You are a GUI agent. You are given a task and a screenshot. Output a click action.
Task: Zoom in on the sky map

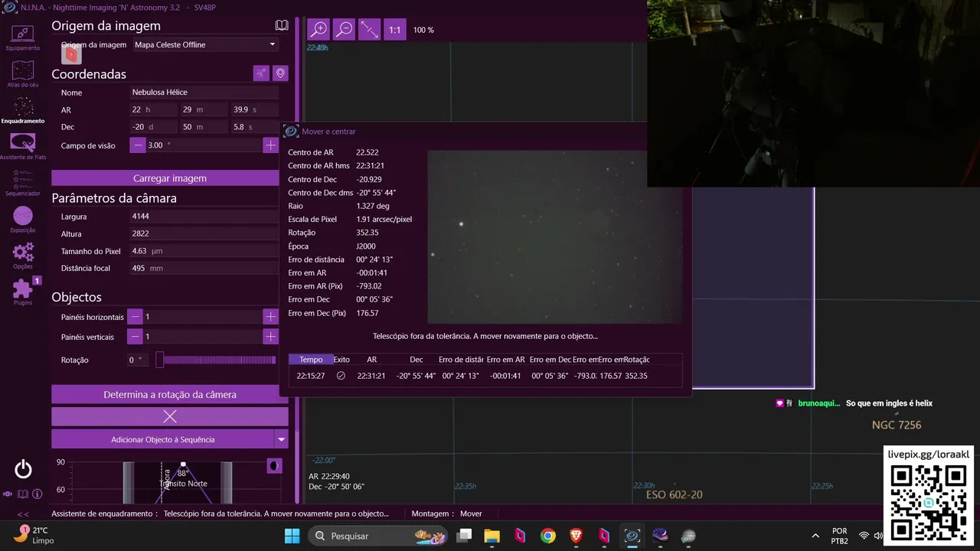pos(318,29)
